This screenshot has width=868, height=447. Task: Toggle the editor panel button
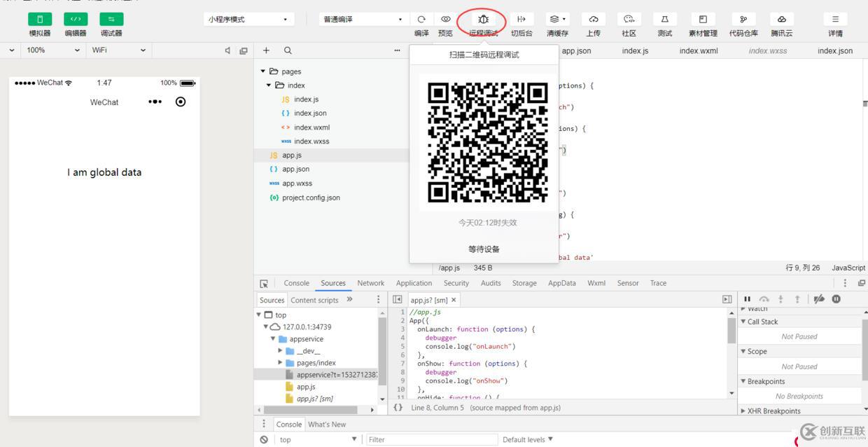pos(76,20)
